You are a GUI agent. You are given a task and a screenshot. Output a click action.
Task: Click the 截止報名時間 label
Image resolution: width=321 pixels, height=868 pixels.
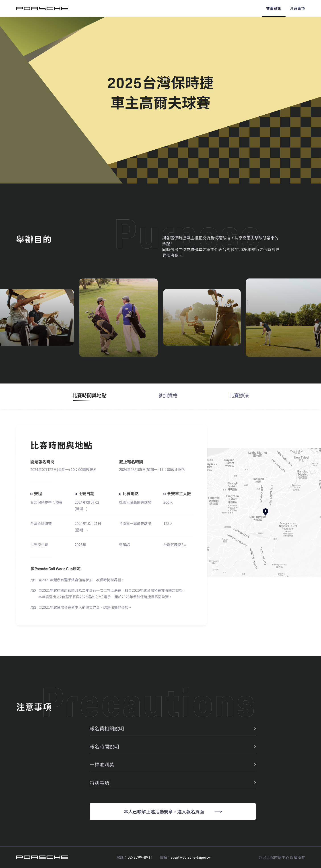click(131, 462)
